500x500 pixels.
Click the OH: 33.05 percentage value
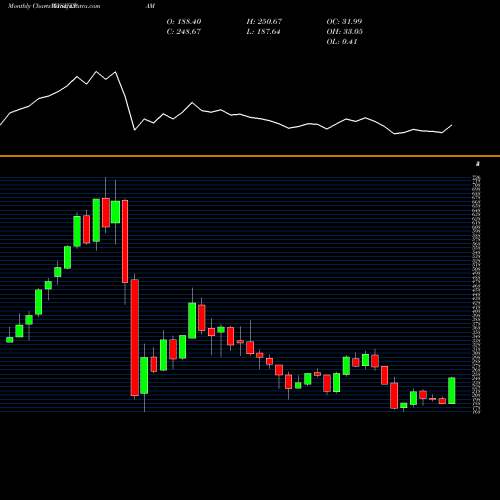pyautogui.click(x=345, y=32)
